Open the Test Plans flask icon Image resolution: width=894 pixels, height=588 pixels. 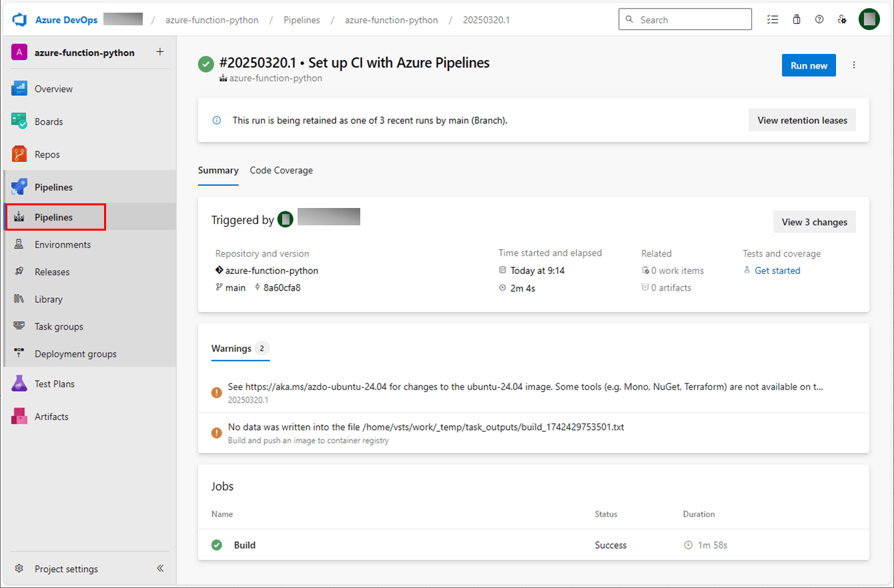click(19, 383)
